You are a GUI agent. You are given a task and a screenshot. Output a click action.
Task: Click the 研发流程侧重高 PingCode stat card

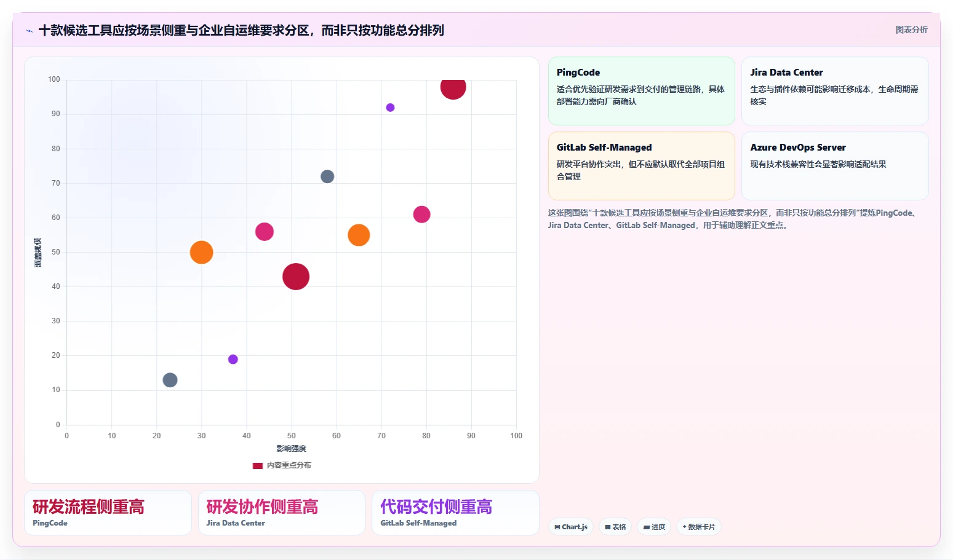tap(108, 513)
